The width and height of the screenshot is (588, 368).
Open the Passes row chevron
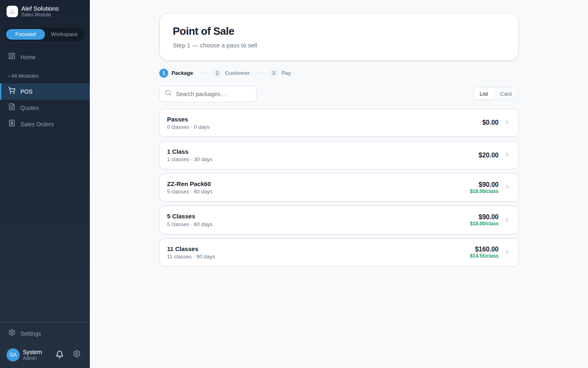coord(507,122)
